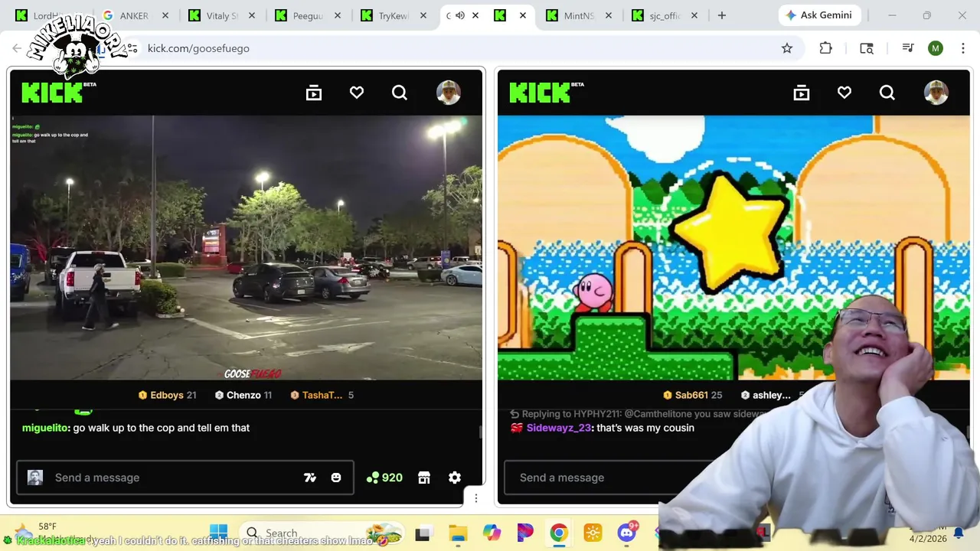The image size is (980, 551).
Task: Open Chrome three-dot menu
Action: 962,48
